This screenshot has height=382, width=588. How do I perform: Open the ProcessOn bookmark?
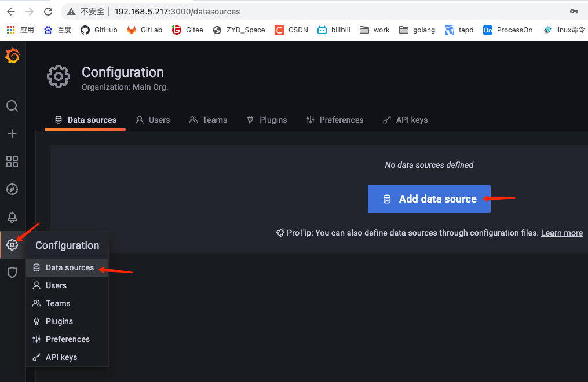click(507, 30)
